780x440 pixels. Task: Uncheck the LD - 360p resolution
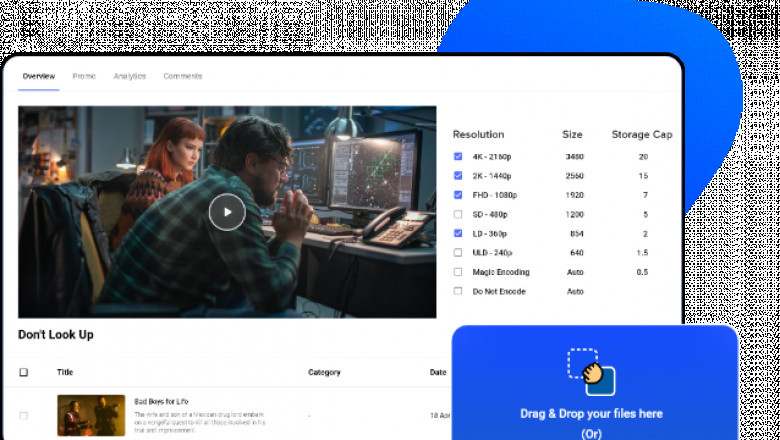[458, 233]
